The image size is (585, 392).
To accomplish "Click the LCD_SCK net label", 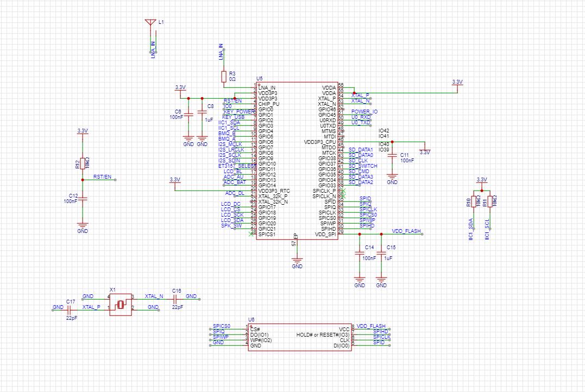I will [x=232, y=215].
